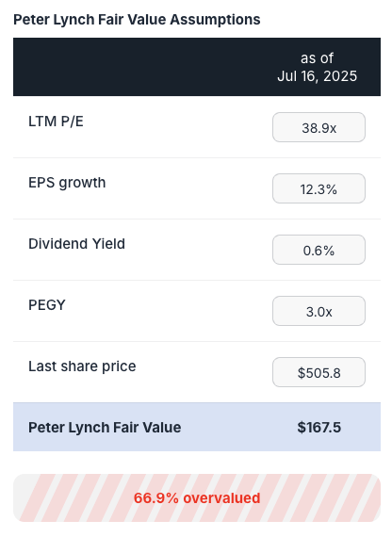
Task: Click the LTM P/E value field 38.9x
Action: click(318, 127)
